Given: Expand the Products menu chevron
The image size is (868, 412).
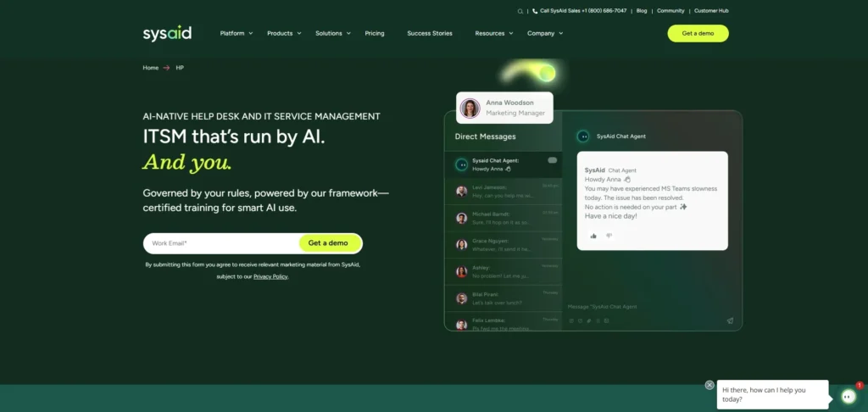Looking at the screenshot, I should point(299,33).
